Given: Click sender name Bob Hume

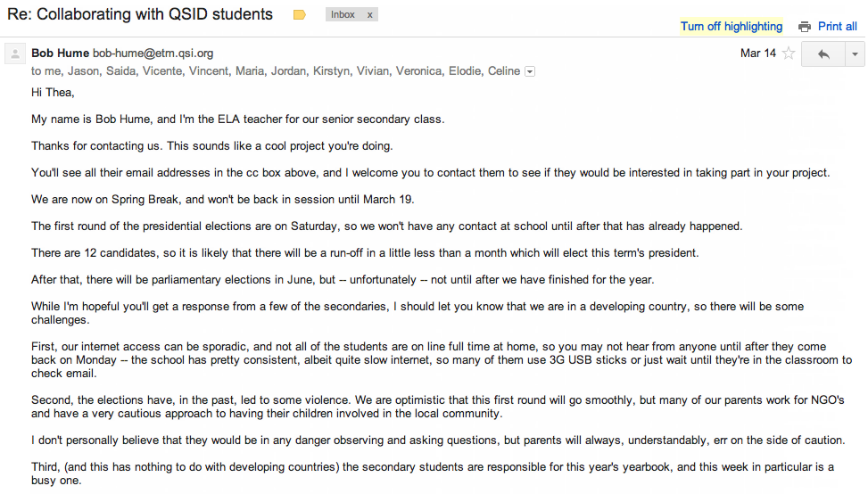Looking at the screenshot, I should [60, 54].
